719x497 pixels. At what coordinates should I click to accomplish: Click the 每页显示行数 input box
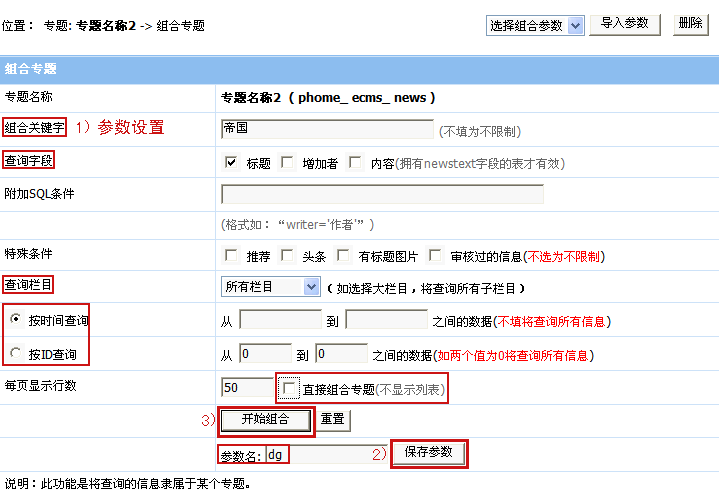[x=243, y=388]
